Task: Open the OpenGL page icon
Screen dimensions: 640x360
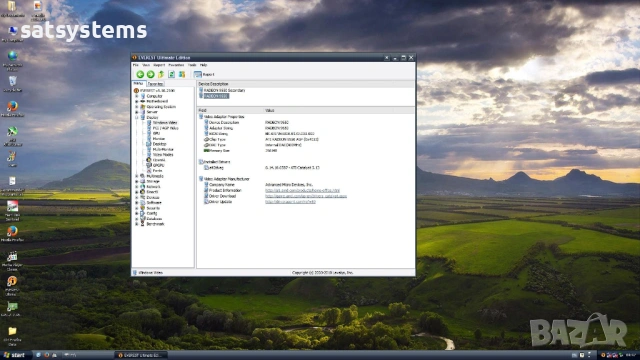Action: coord(149,160)
